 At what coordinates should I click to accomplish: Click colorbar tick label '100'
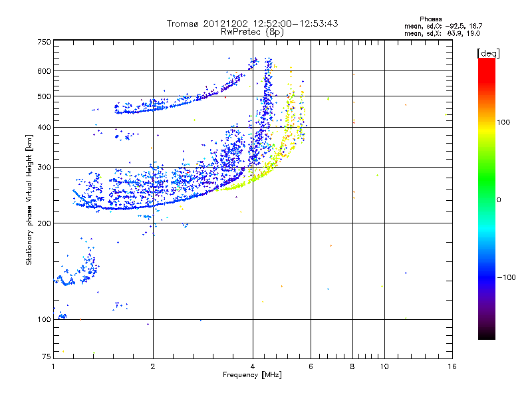pos(503,122)
